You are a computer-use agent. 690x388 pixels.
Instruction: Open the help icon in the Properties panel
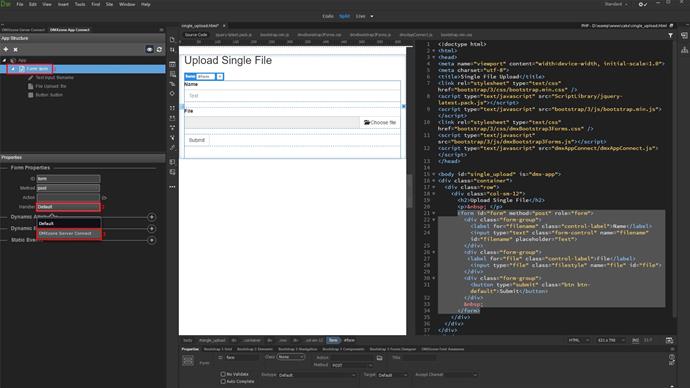pyautogui.click(x=672, y=357)
